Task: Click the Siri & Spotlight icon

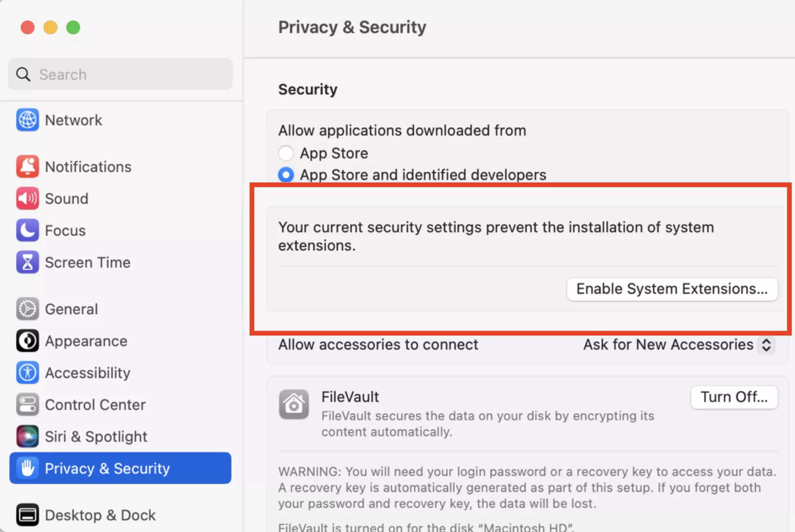Action: pos(28,436)
